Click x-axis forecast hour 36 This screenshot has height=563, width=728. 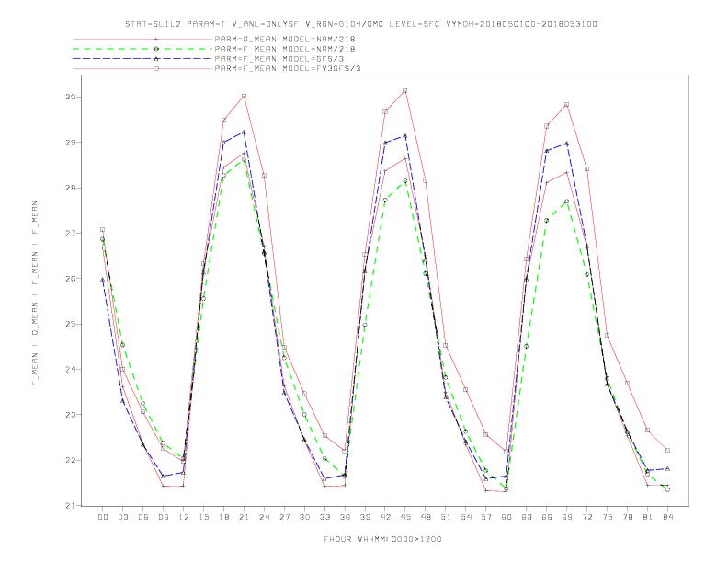345,517
